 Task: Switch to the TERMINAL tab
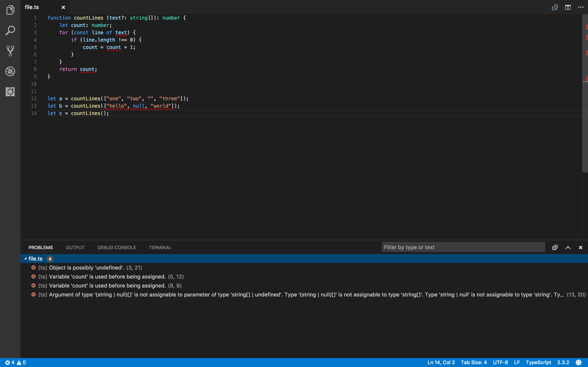coord(160,248)
